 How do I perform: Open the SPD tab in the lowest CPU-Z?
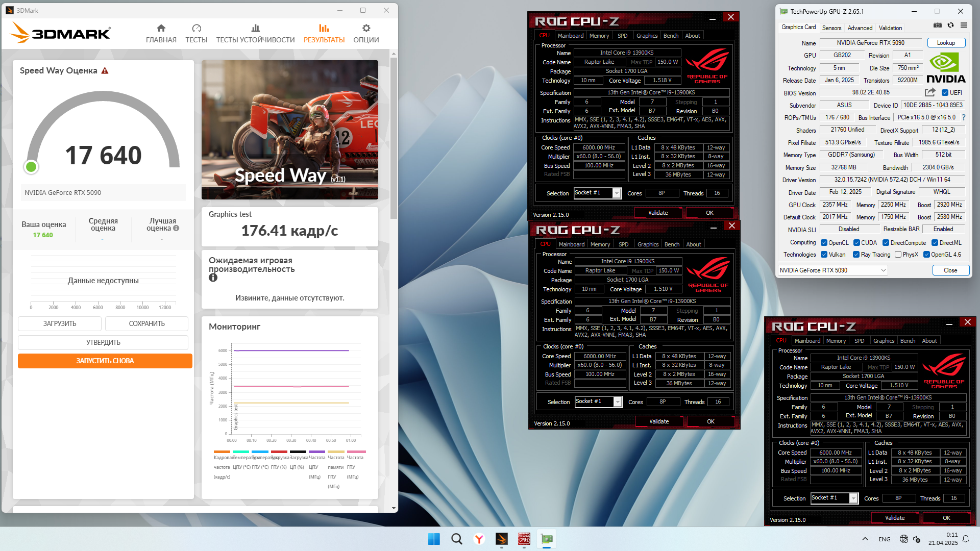[x=860, y=341]
